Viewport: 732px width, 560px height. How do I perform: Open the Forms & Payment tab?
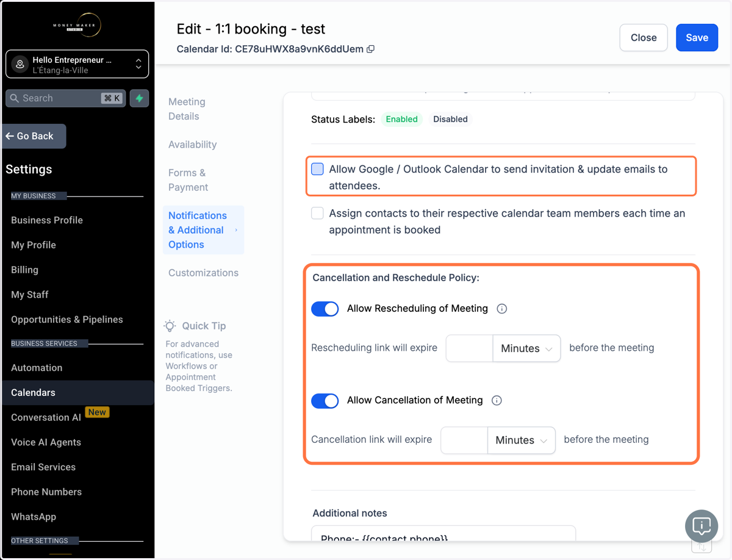coord(188,180)
